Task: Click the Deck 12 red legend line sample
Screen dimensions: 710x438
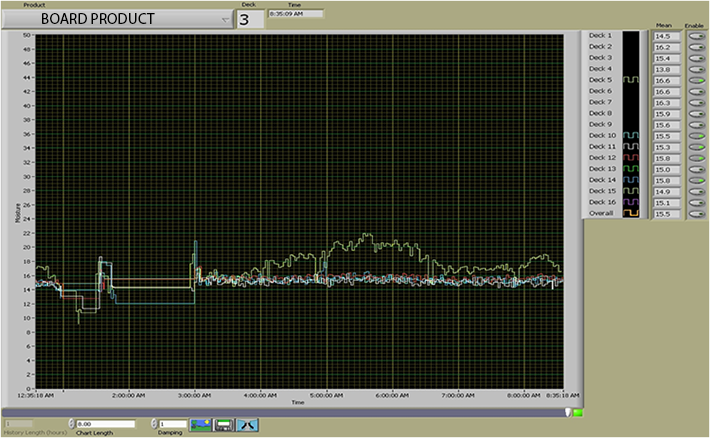Action: tap(631, 158)
